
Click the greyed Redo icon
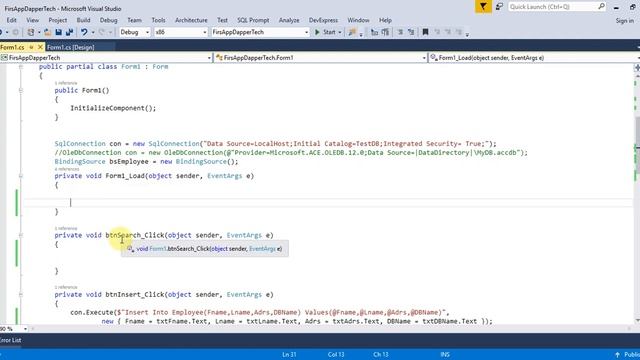[x=102, y=32]
